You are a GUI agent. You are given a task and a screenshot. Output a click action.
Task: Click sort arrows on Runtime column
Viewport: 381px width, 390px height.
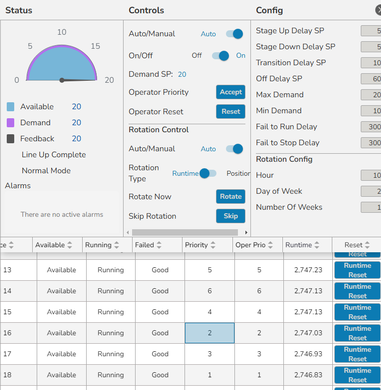[x=317, y=245]
